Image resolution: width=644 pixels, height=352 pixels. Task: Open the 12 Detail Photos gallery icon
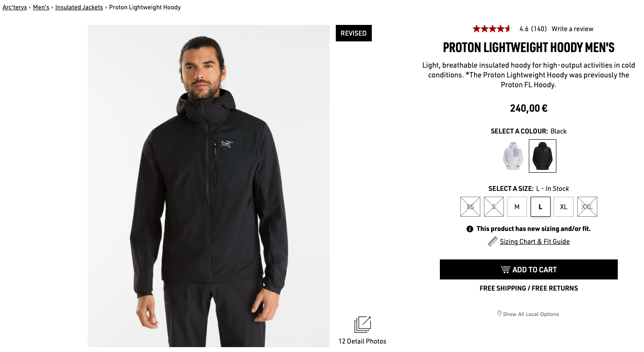click(362, 324)
